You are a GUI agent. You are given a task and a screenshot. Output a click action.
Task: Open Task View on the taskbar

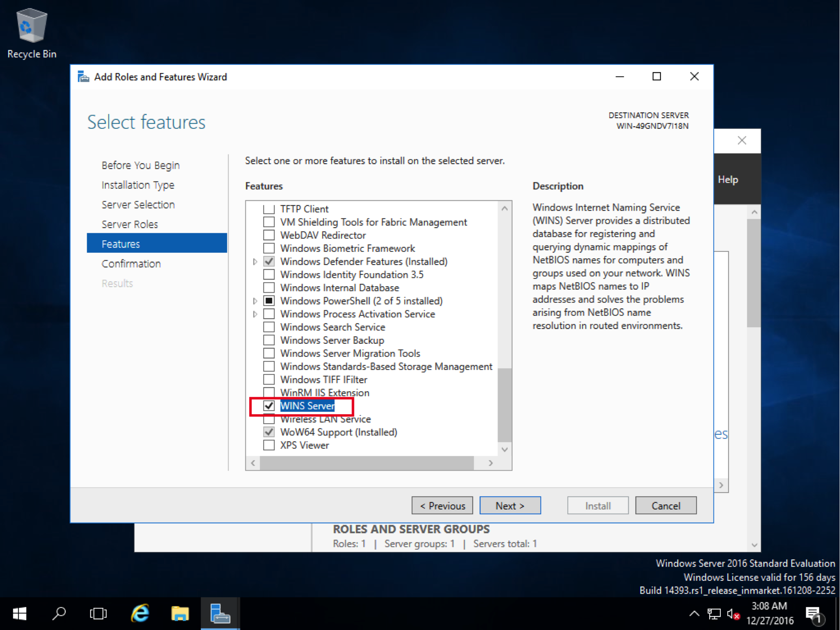(98, 613)
